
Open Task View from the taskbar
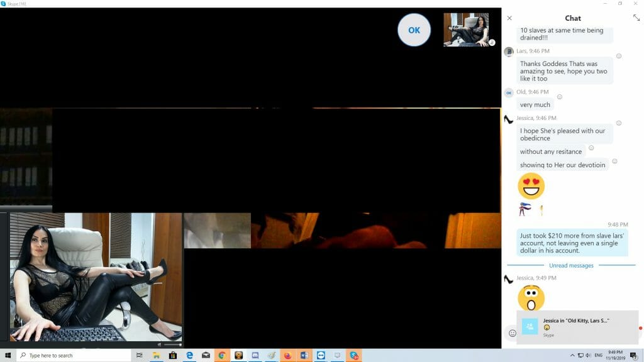139,355
